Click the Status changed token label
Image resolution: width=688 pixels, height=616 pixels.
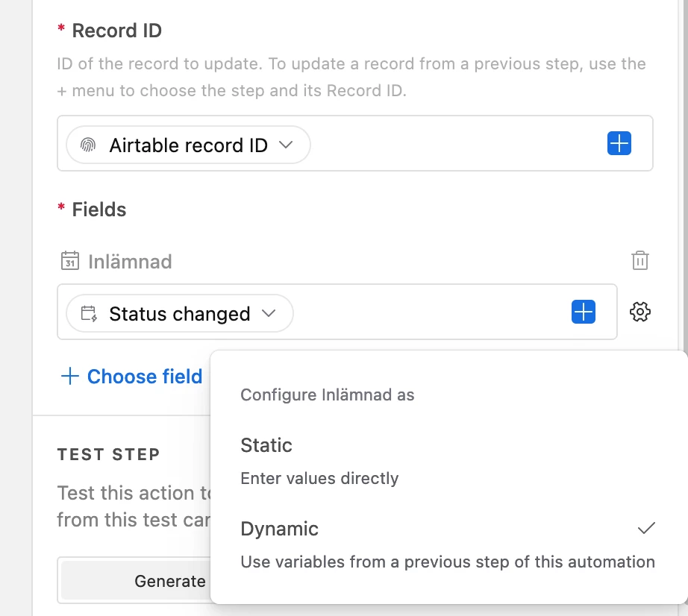[x=179, y=313]
